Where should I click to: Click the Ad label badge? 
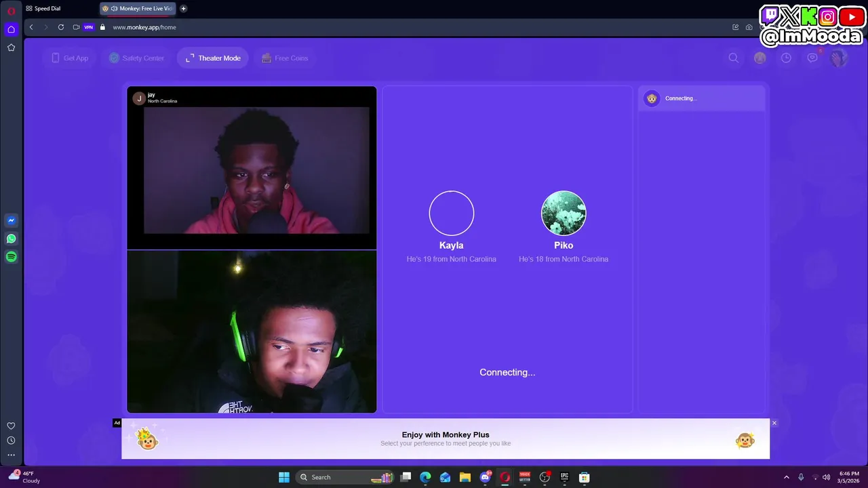click(x=117, y=423)
